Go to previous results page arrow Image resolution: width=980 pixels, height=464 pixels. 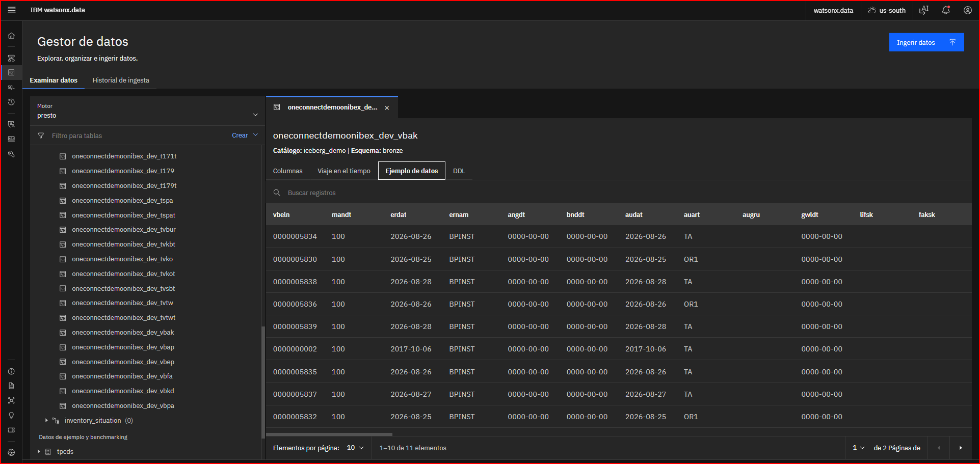click(939, 448)
